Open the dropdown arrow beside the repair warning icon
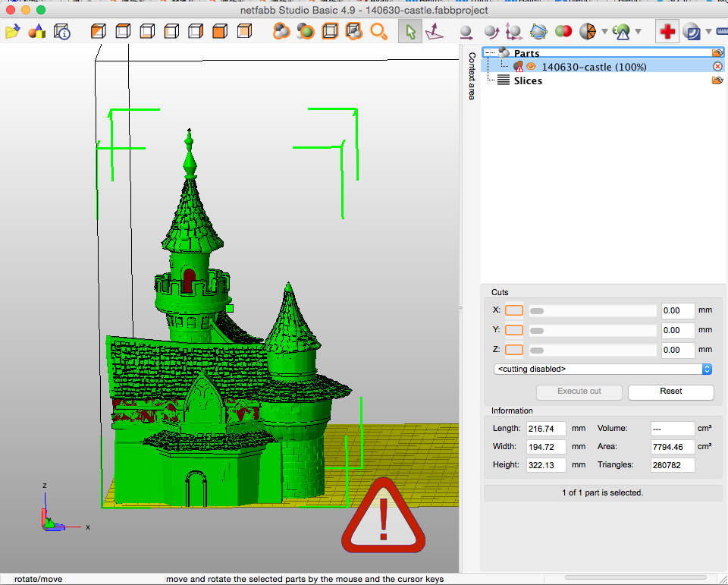This screenshot has width=728, height=585. [639, 32]
